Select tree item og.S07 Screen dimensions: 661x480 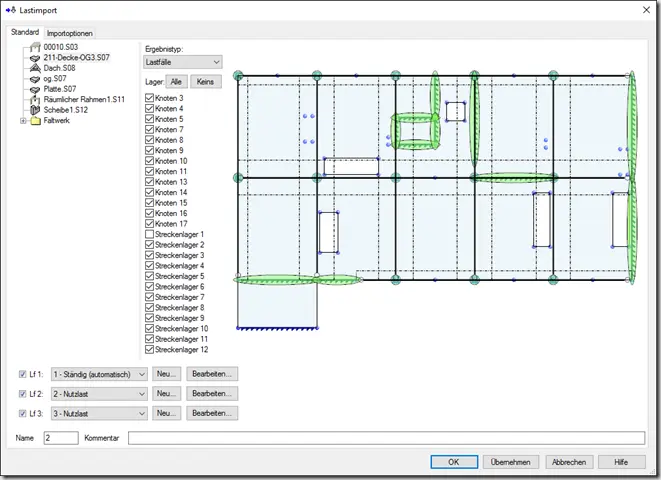(55, 79)
